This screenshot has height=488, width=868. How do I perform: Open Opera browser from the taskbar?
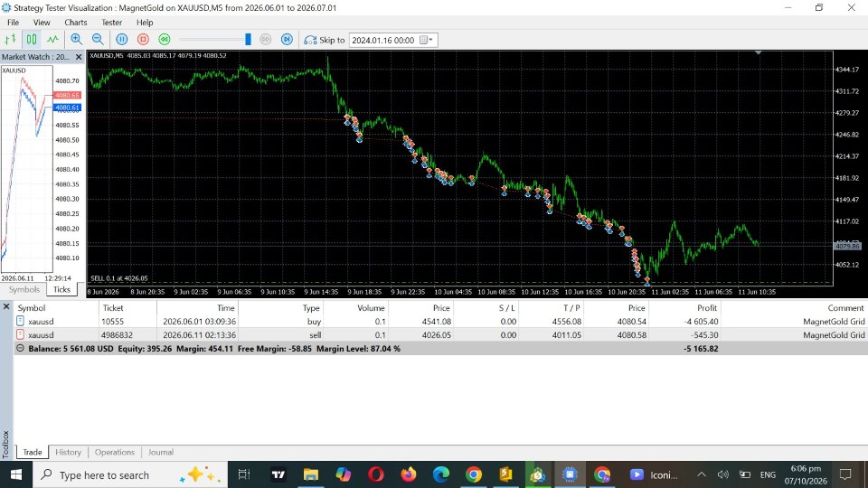[x=376, y=474]
